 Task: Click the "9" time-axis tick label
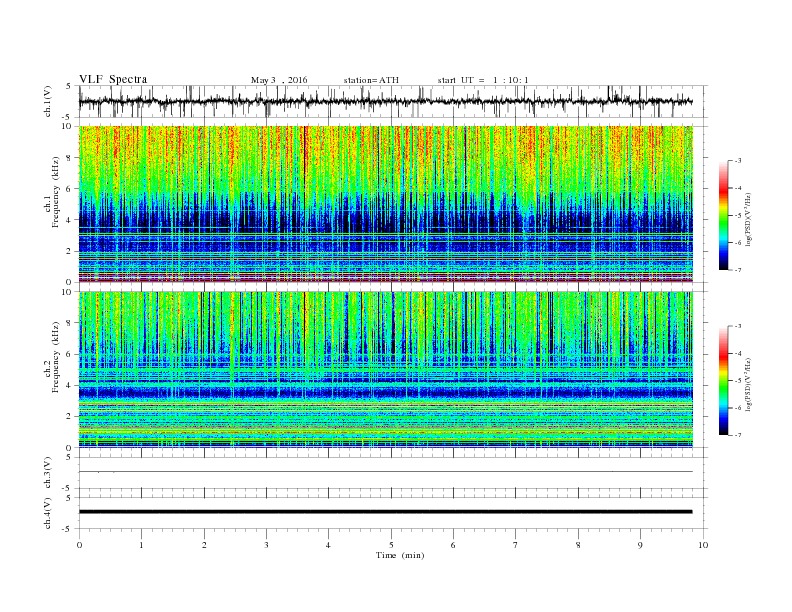(640, 545)
